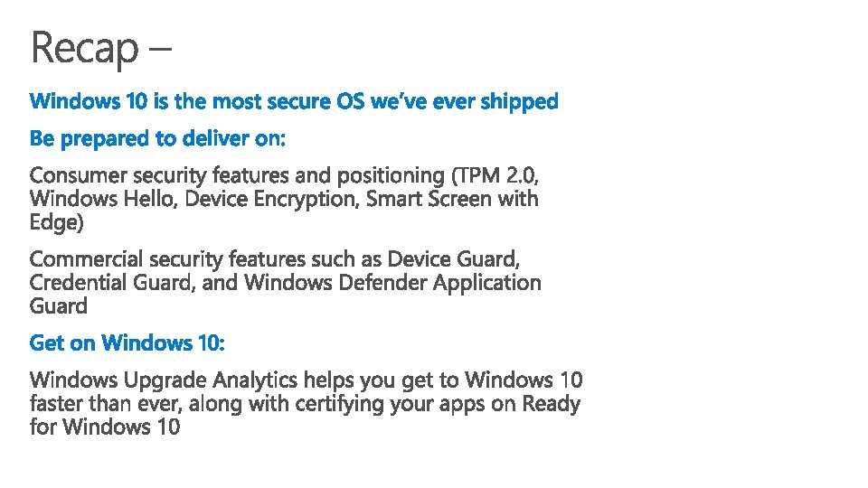Click 'Windows Defender Application' text
The height and width of the screenshot is (488, 868).
(x=392, y=283)
